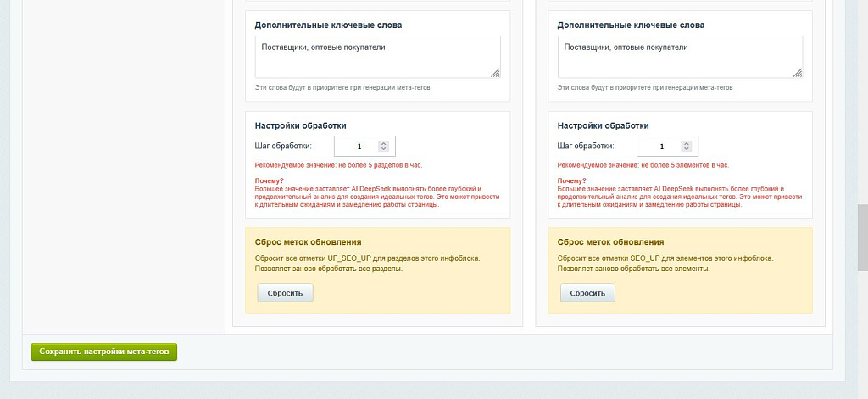Click the left 'Шаг обработки' number field
This screenshot has height=399, width=868.
(x=358, y=147)
